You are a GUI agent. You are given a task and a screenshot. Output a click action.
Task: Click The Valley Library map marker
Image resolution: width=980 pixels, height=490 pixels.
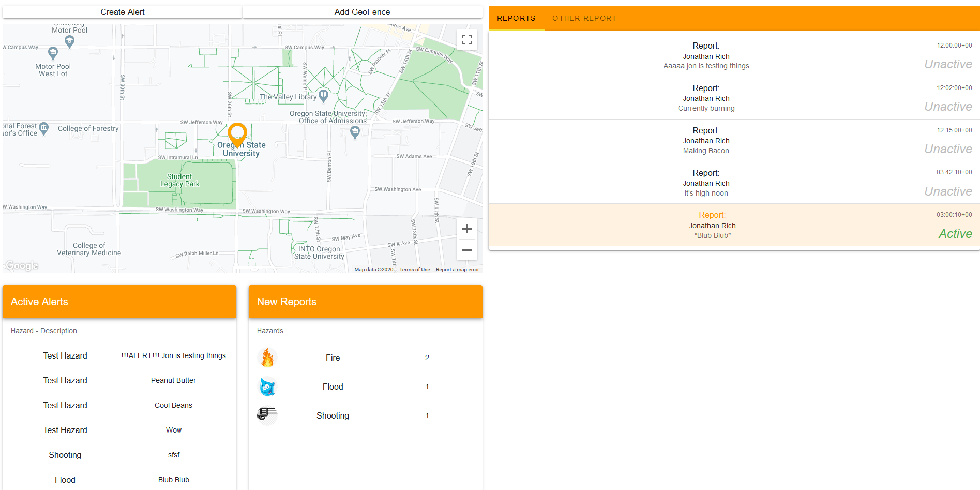(324, 95)
